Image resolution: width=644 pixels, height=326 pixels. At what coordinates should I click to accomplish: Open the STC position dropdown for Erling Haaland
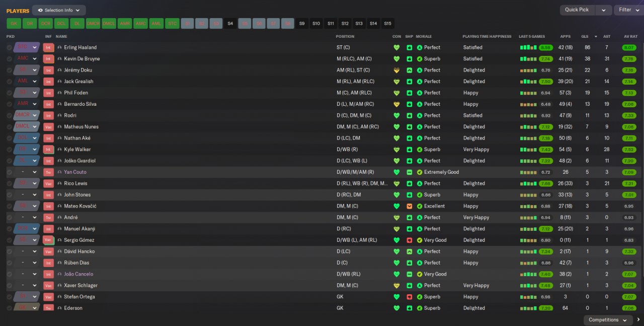coord(27,47)
